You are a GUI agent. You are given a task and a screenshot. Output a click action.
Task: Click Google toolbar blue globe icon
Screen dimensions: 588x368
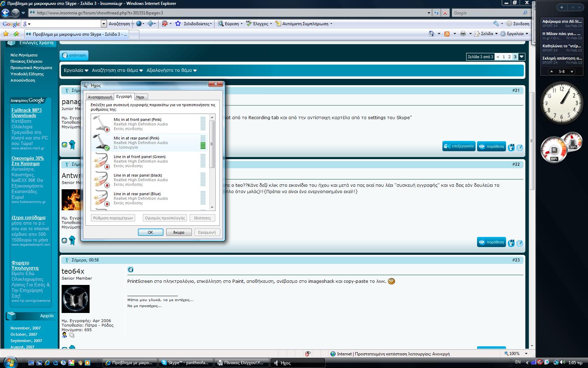(139, 23)
